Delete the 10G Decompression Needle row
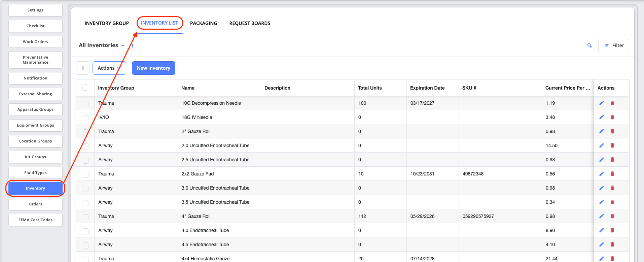This screenshot has height=262, width=644. [612, 103]
